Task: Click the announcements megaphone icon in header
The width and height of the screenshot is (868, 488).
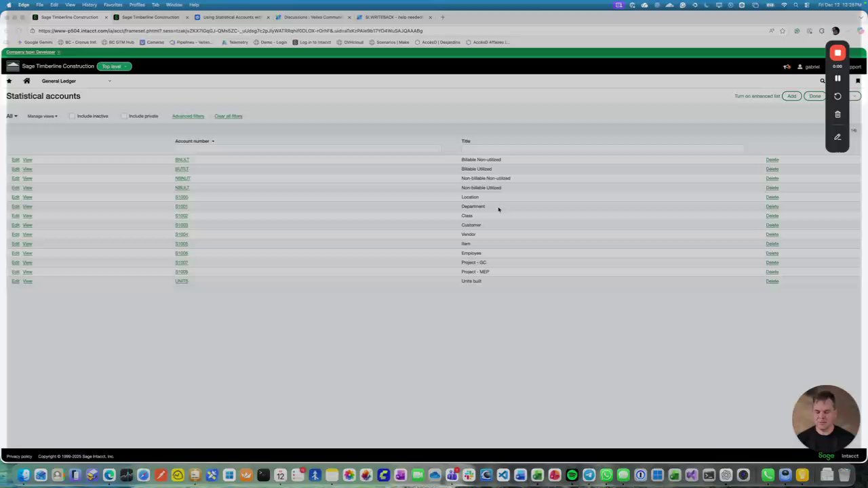Action: (787, 66)
